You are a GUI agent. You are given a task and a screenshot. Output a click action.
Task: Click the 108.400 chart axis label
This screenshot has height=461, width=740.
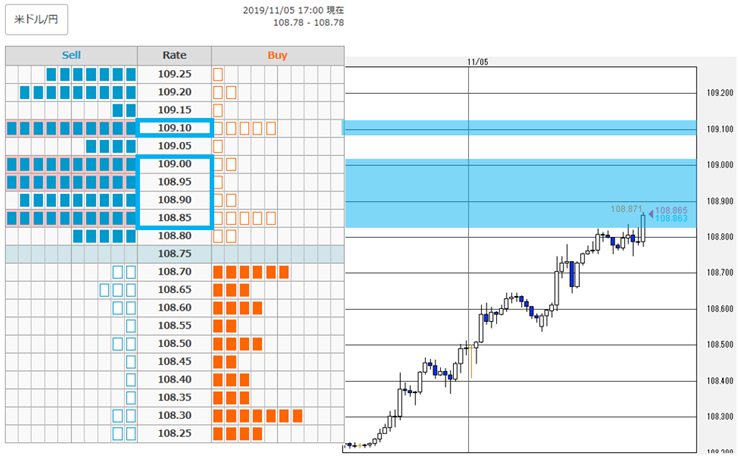tap(720, 381)
